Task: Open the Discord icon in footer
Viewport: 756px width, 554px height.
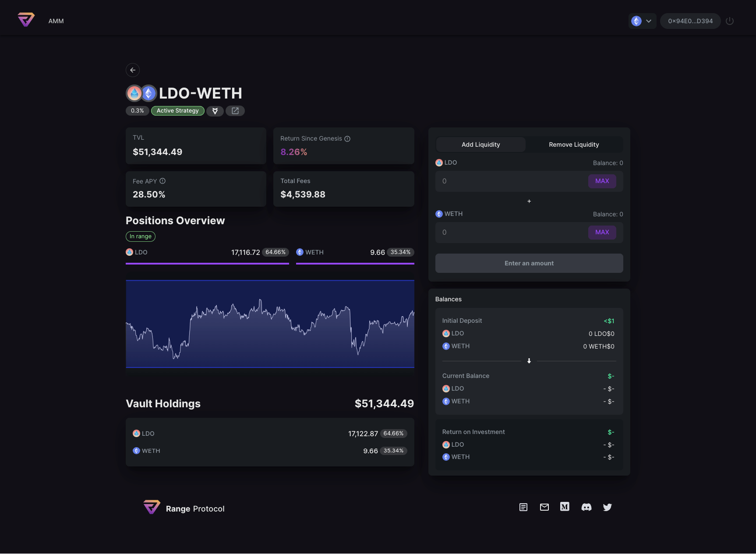Action: click(586, 507)
